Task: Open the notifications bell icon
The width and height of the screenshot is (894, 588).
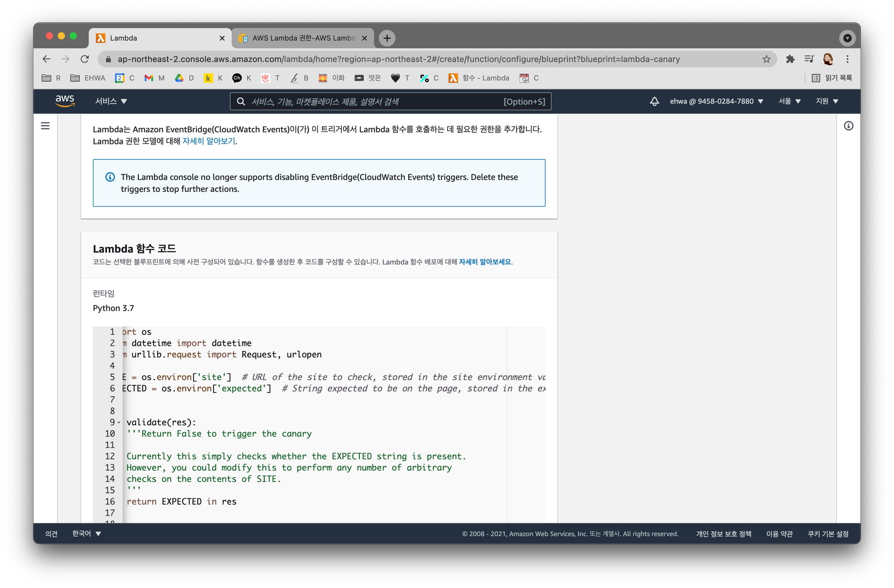Action: pyautogui.click(x=654, y=101)
